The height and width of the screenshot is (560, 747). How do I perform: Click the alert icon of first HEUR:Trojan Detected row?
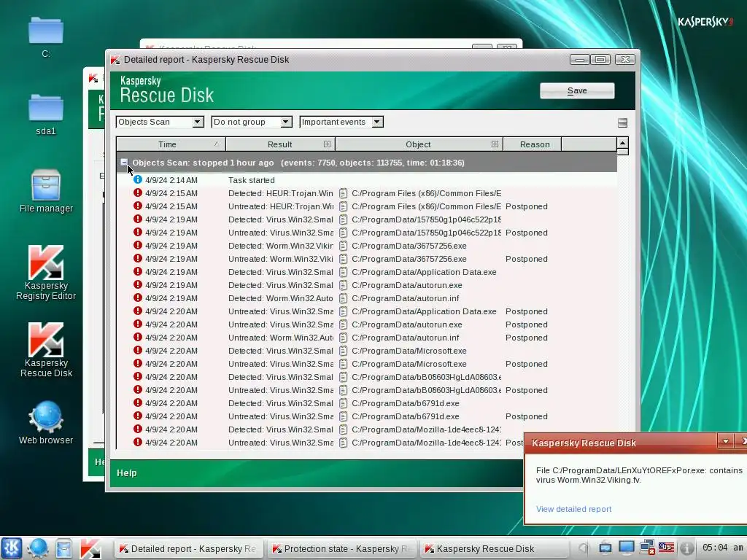tap(138, 192)
